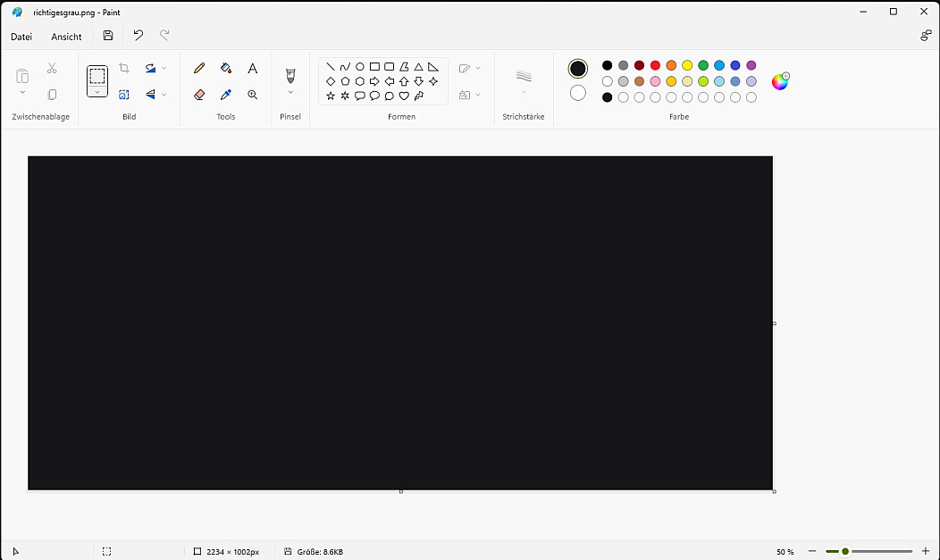Open the Datei menu
This screenshot has width=940, height=560.
click(21, 37)
